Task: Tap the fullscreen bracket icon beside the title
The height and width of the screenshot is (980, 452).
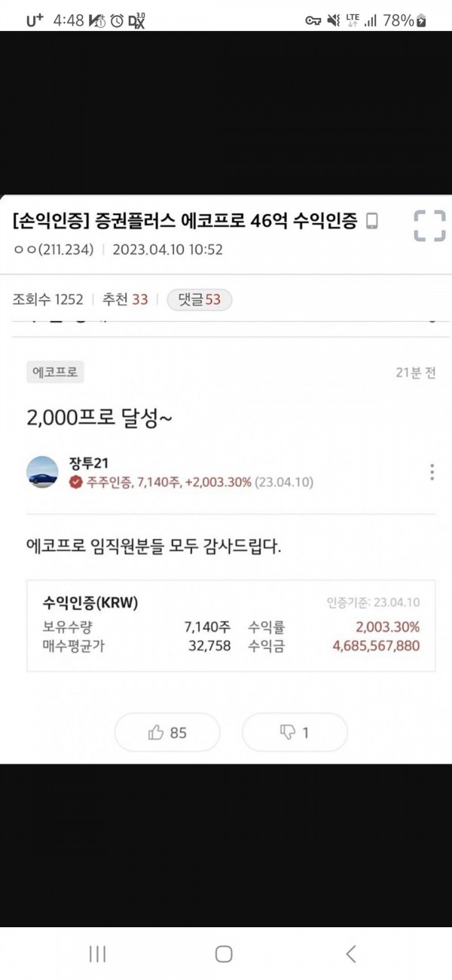Action: pos(430,226)
